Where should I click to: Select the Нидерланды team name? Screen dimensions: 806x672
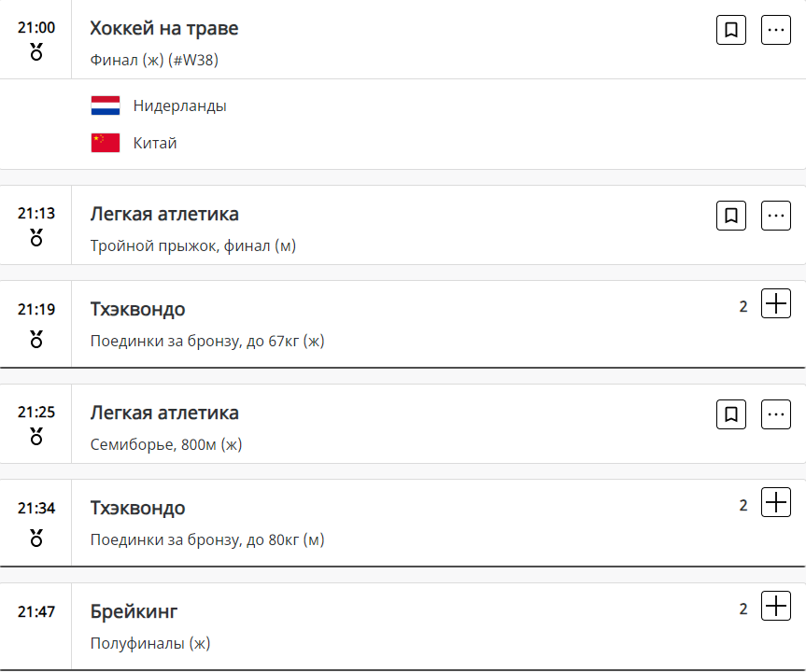click(x=179, y=105)
